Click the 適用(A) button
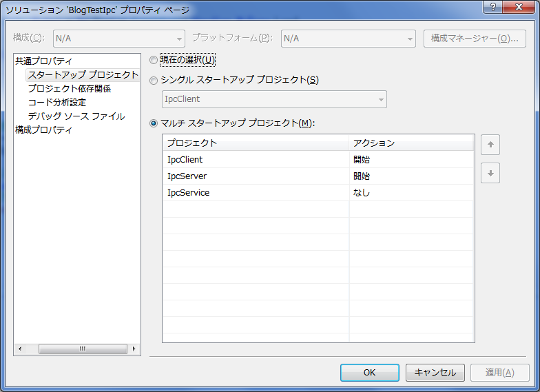540x392 pixels. [x=500, y=373]
